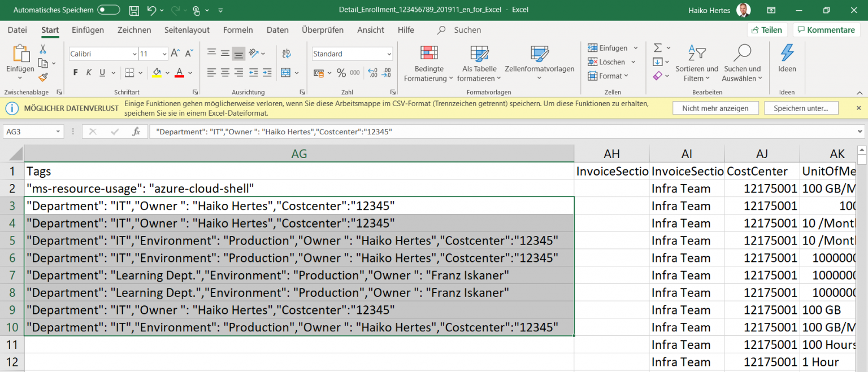
Task: Expand the AG3 Name Box dropdown
Action: click(x=59, y=132)
